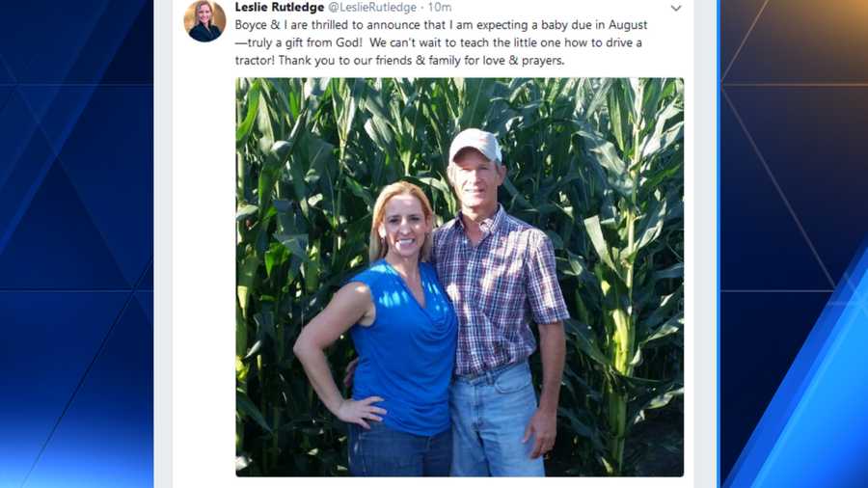Visit the @LeslieRutledge handle

372,7
